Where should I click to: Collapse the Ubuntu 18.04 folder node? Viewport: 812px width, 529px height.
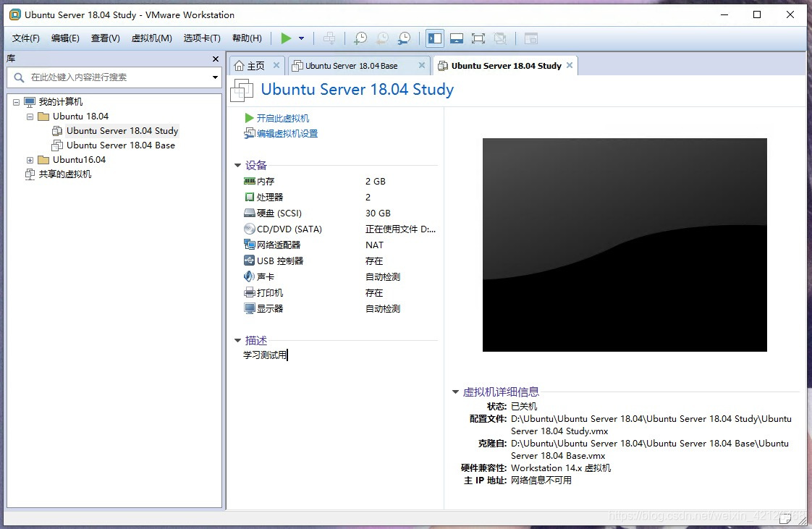coord(30,117)
